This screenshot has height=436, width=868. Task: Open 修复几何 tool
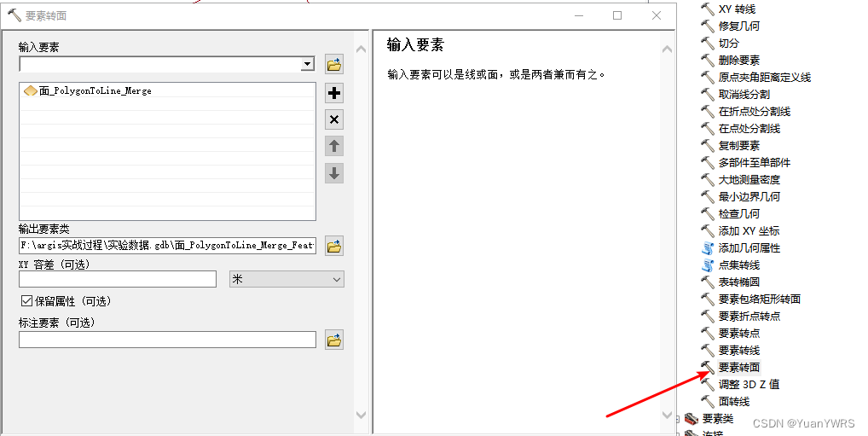pyautogui.click(x=738, y=26)
